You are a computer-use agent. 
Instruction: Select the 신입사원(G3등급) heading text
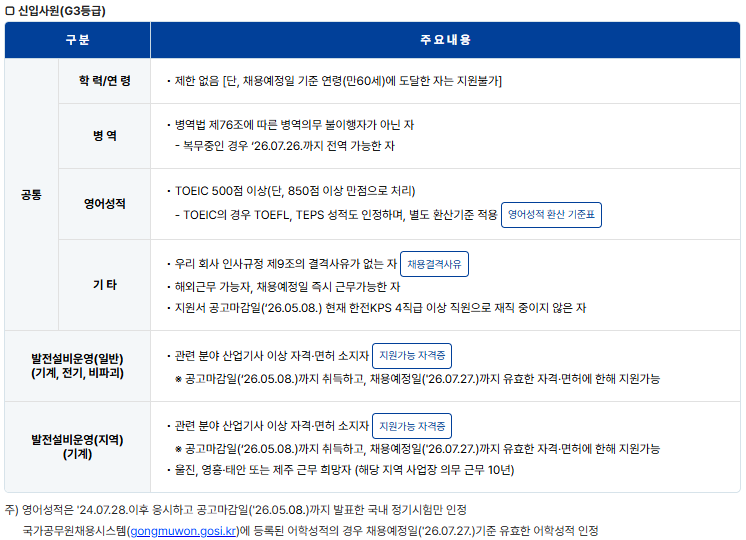[62, 11]
